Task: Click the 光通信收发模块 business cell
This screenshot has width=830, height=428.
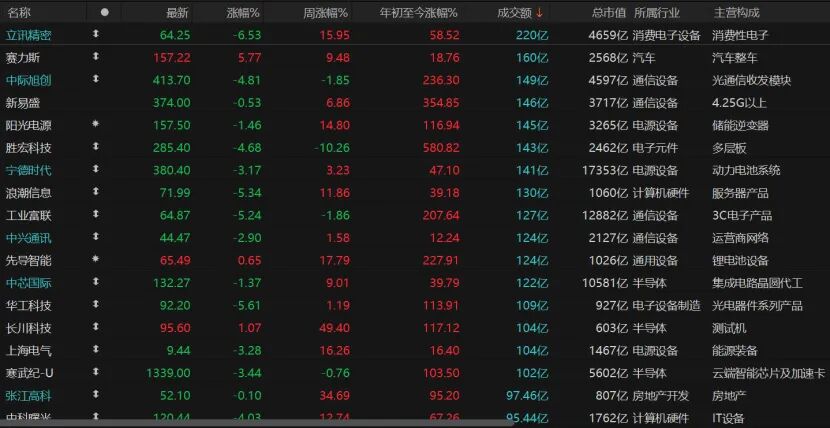Action: pyautogui.click(x=752, y=80)
